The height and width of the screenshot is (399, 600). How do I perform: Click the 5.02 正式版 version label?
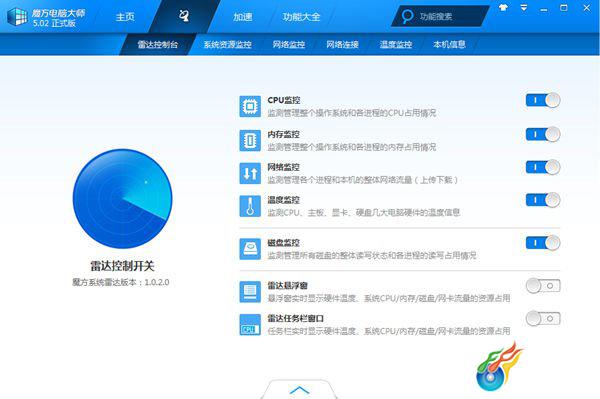click(x=54, y=23)
